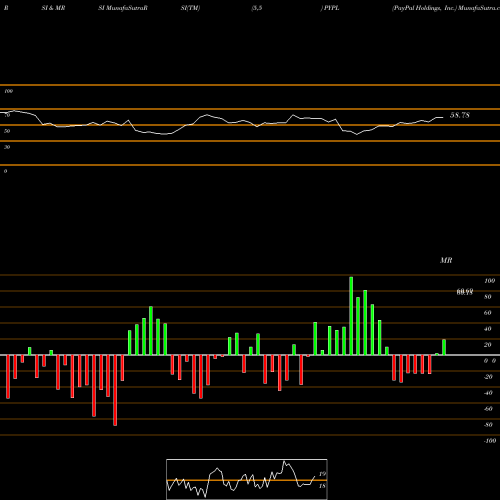Screen dimensions: 500x500
Task: Click the tallest green MR histogram bar
Action: coord(351,316)
